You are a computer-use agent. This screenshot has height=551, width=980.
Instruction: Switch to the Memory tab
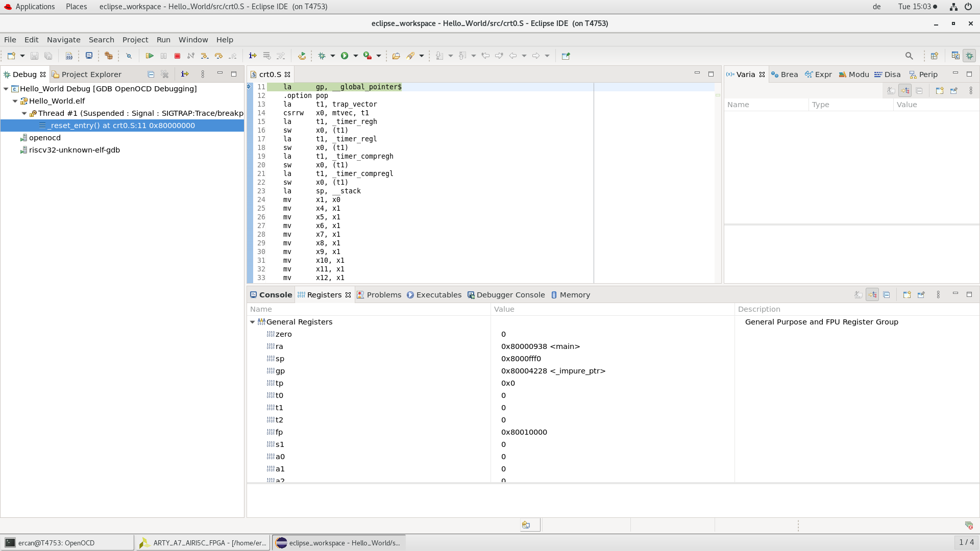(x=571, y=295)
